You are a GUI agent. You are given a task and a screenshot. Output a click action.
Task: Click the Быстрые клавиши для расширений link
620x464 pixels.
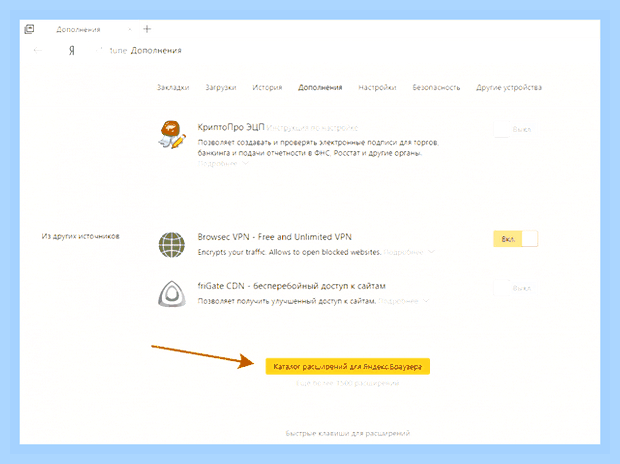[348, 433]
